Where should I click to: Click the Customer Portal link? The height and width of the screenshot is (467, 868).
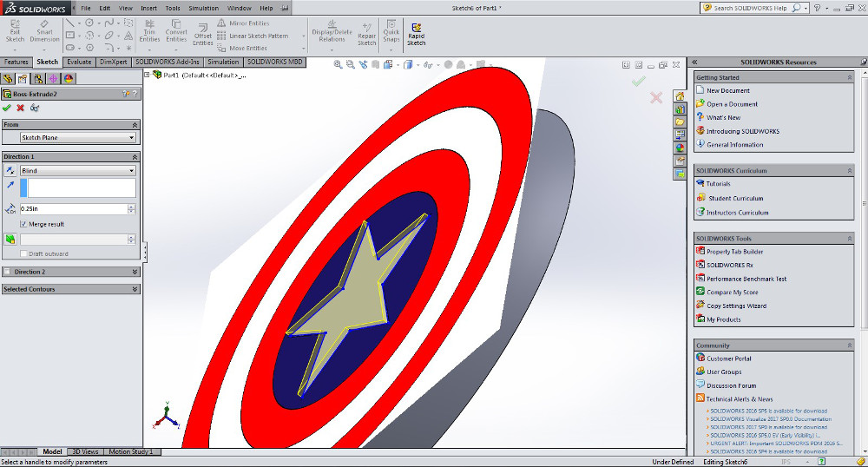(x=728, y=358)
